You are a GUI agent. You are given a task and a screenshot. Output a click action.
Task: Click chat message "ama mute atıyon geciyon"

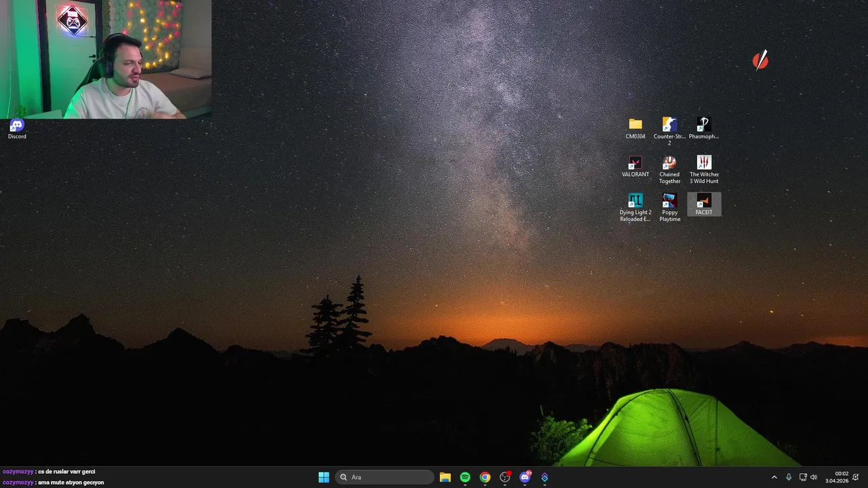pos(71,483)
